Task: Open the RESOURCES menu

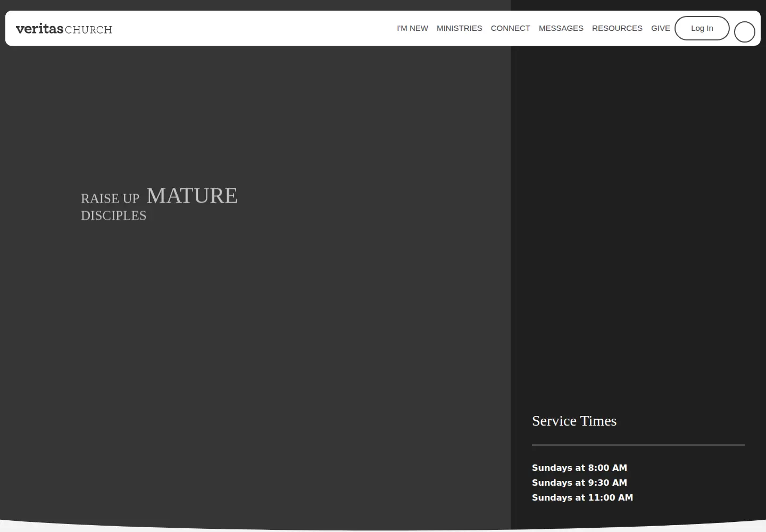Action: (x=617, y=28)
